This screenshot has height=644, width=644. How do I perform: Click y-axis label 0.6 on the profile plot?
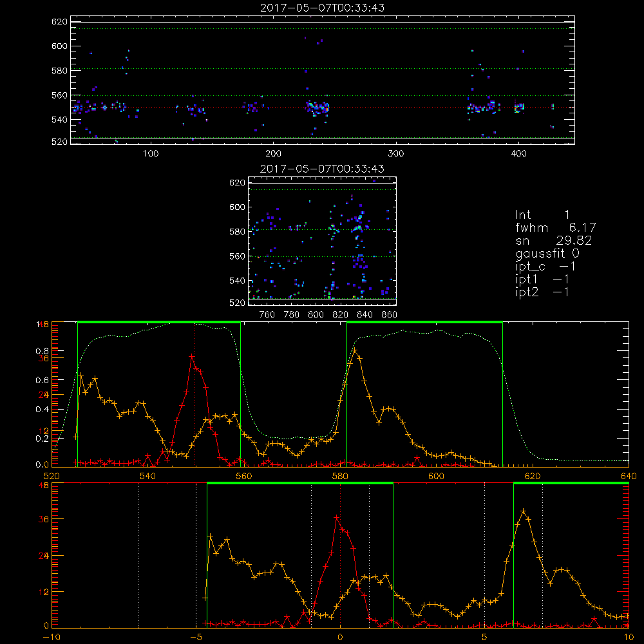(42, 381)
